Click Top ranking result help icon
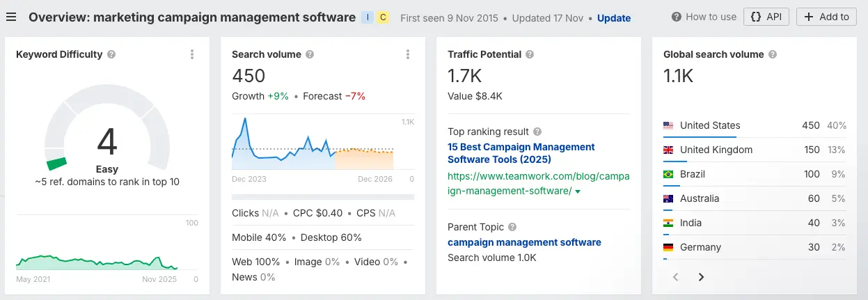This screenshot has height=300, width=868. tap(537, 132)
